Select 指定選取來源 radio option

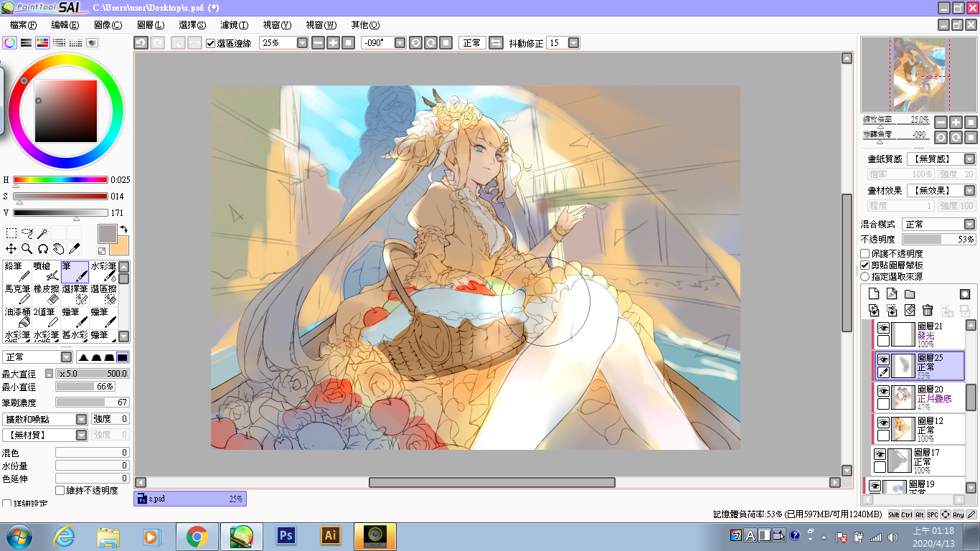(865, 276)
